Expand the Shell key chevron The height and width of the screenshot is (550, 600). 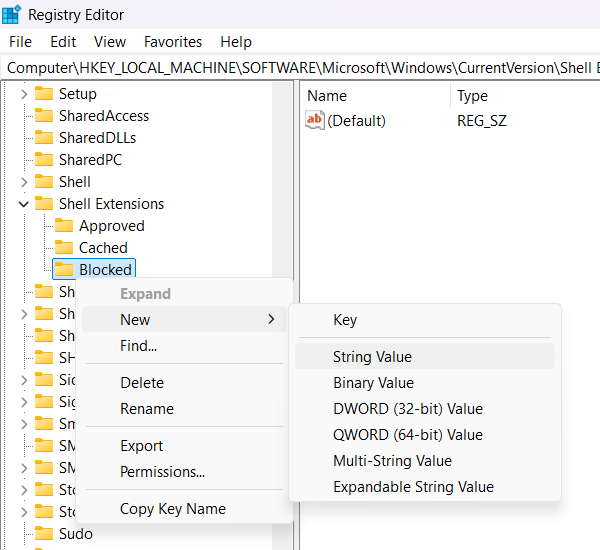click(x=23, y=182)
